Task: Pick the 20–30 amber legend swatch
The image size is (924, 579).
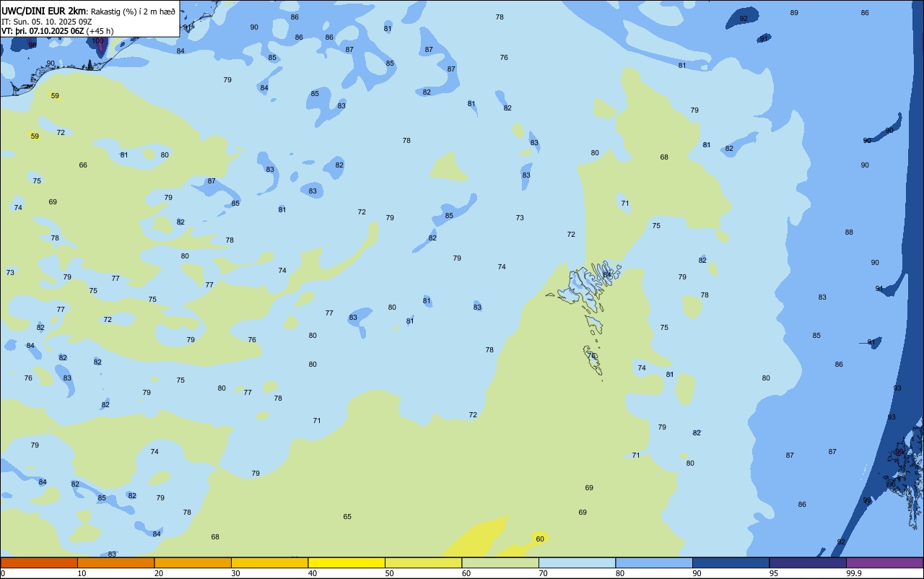Action: pos(193,563)
